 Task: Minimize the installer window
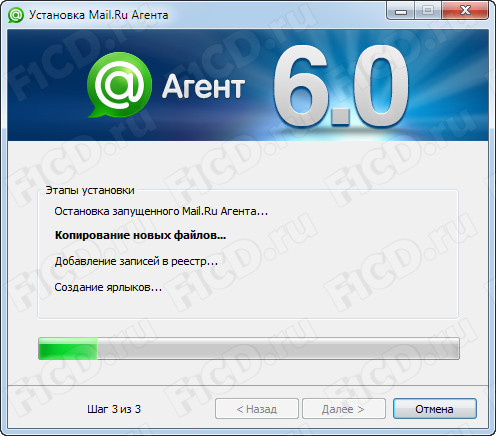[x=401, y=11]
